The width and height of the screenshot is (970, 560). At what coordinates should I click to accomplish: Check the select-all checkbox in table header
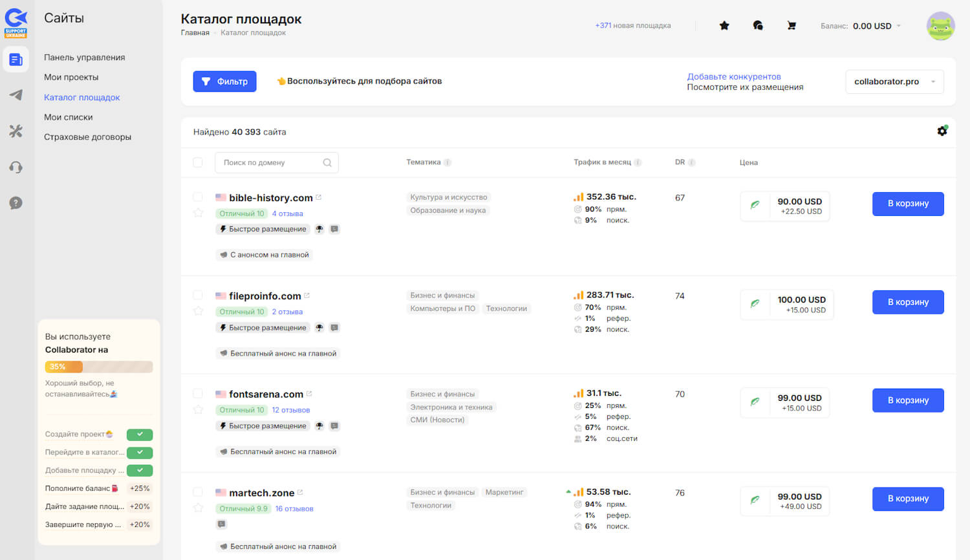198,162
